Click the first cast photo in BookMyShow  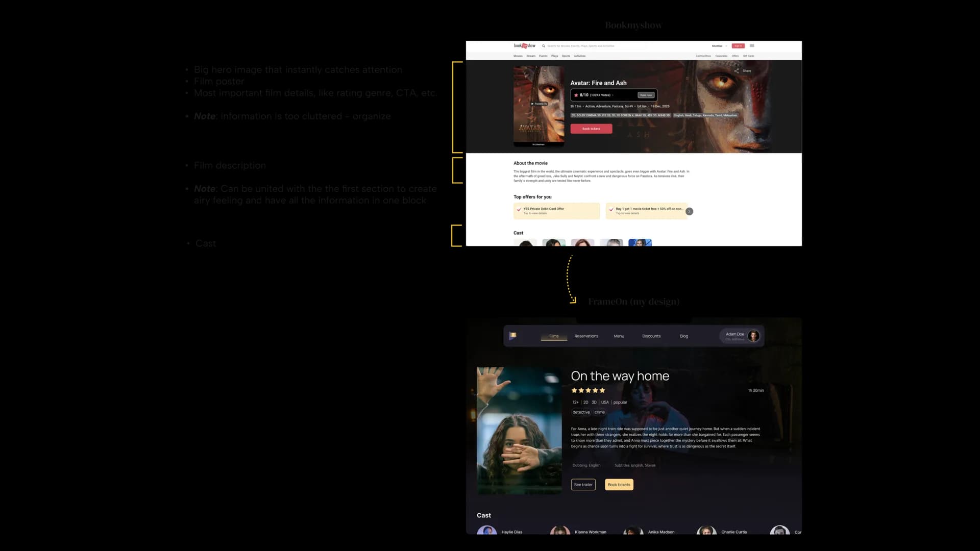pos(525,242)
